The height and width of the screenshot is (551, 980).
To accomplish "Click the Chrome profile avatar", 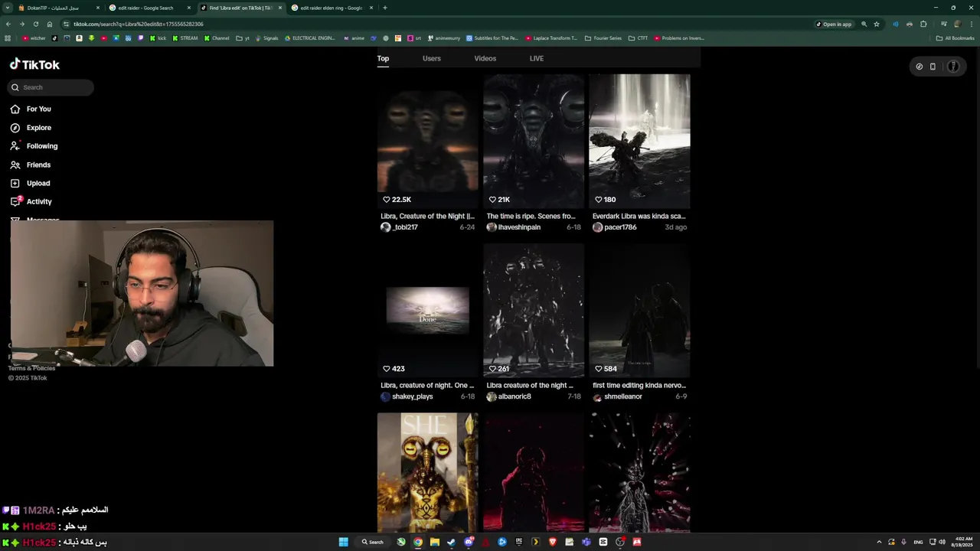I will [x=957, y=24].
